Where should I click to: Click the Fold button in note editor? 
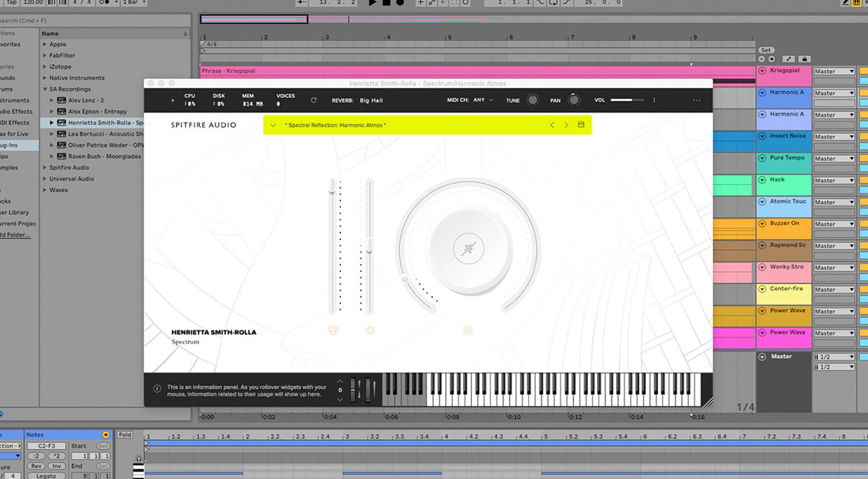pyautogui.click(x=125, y=434)
